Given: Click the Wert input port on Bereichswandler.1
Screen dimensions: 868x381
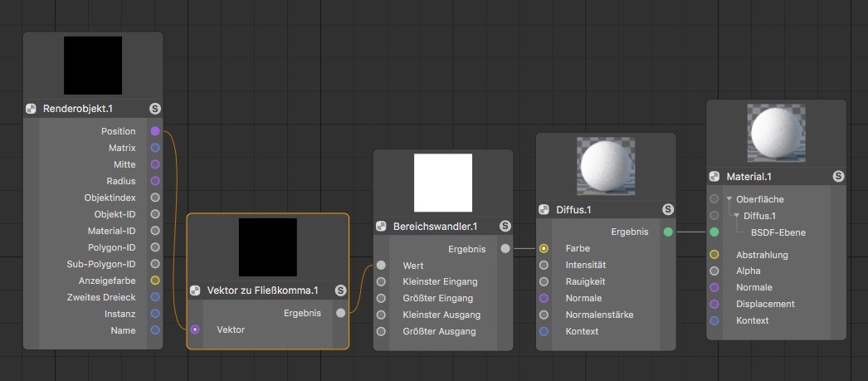Looking at the screenshot, I should 381,266.
